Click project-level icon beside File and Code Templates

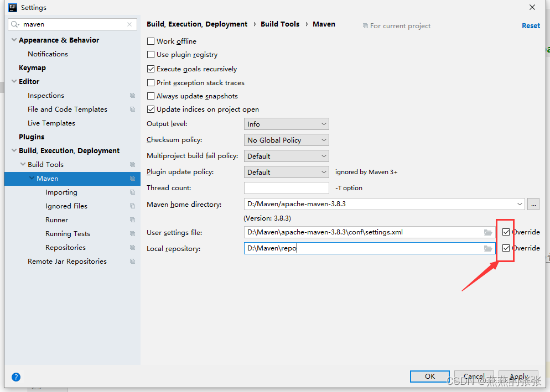(132, 109)
